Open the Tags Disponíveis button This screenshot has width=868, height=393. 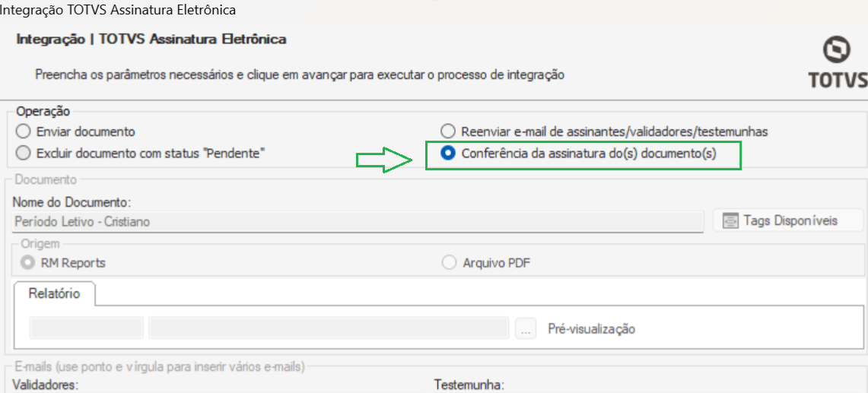pyautogui.click(x=787, y=221)
